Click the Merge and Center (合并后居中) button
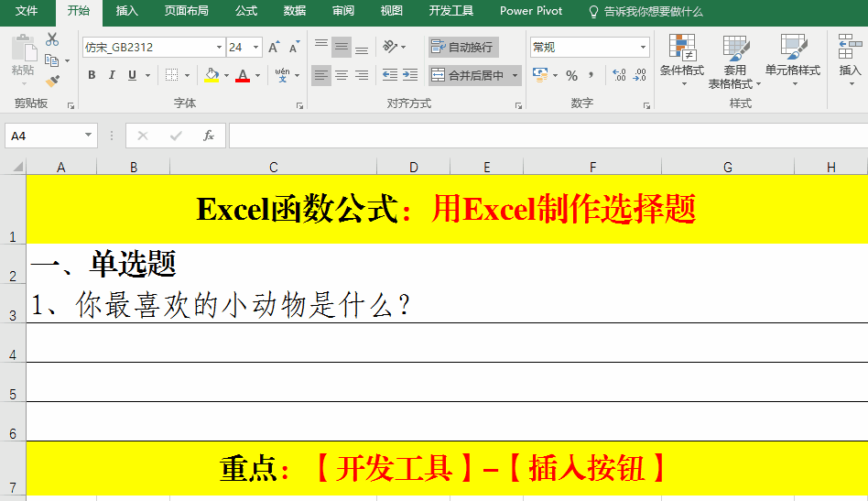Viewport: 868px width, 501px height. click(x=468, y=75)
